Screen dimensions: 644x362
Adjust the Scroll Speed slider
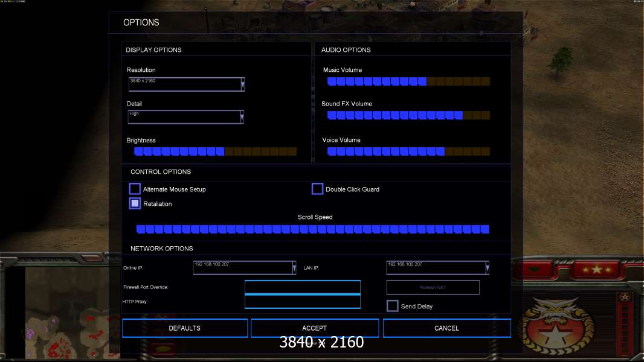(312, 229)
